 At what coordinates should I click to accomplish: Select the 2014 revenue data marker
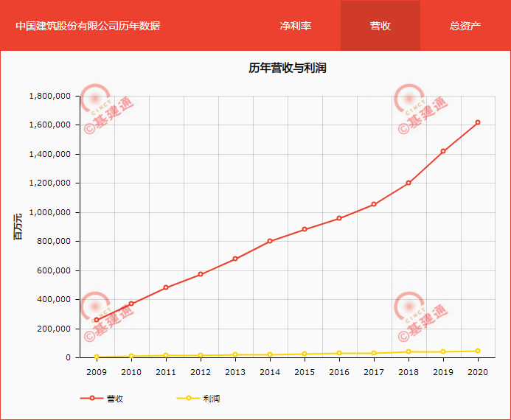tap(270, 241)
